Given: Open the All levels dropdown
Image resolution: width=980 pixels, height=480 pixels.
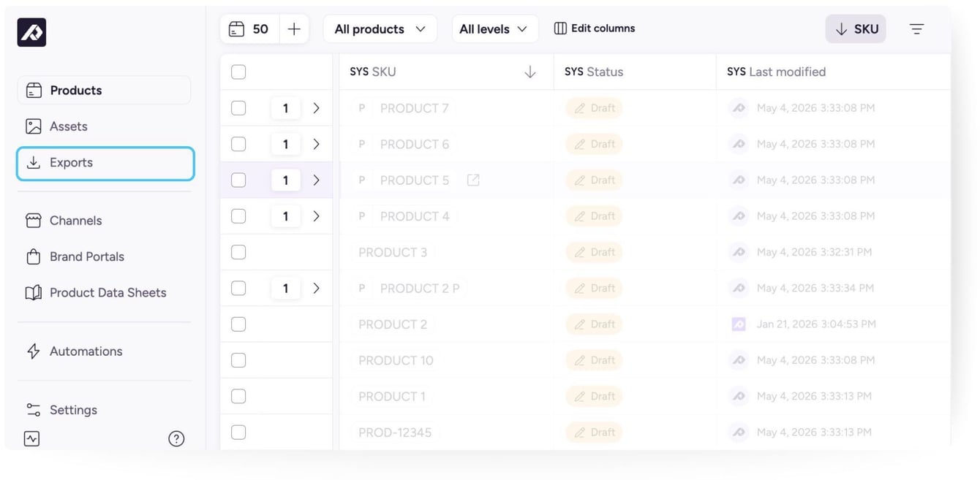Looking at the screenshot, I should 495,29.
